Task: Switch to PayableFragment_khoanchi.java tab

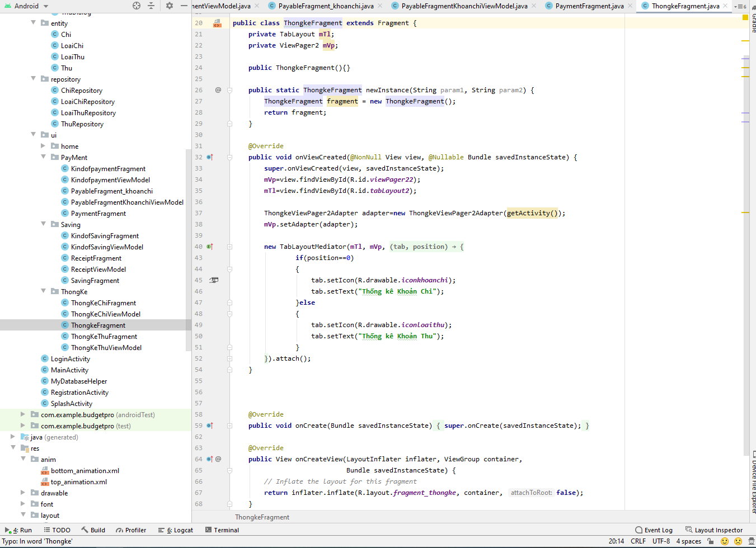Action: pos(326,6)
